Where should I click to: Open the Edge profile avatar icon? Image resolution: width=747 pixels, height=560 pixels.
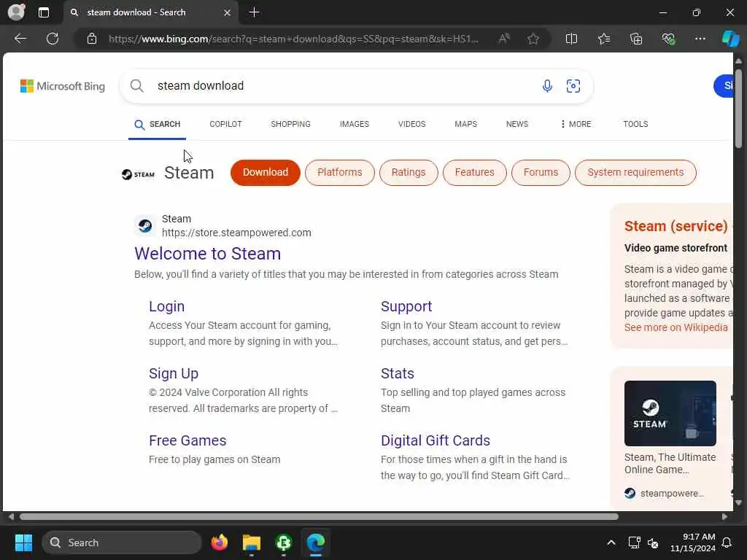[16, 12]
